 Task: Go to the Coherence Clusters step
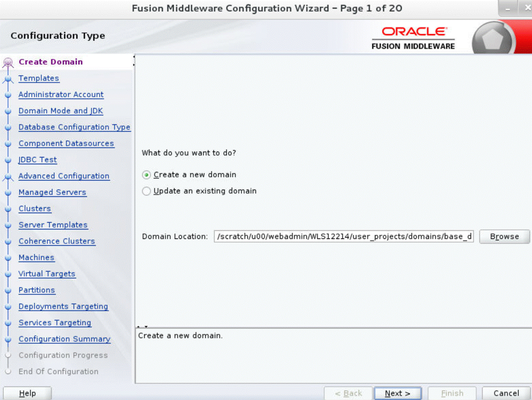pos(56,241)
